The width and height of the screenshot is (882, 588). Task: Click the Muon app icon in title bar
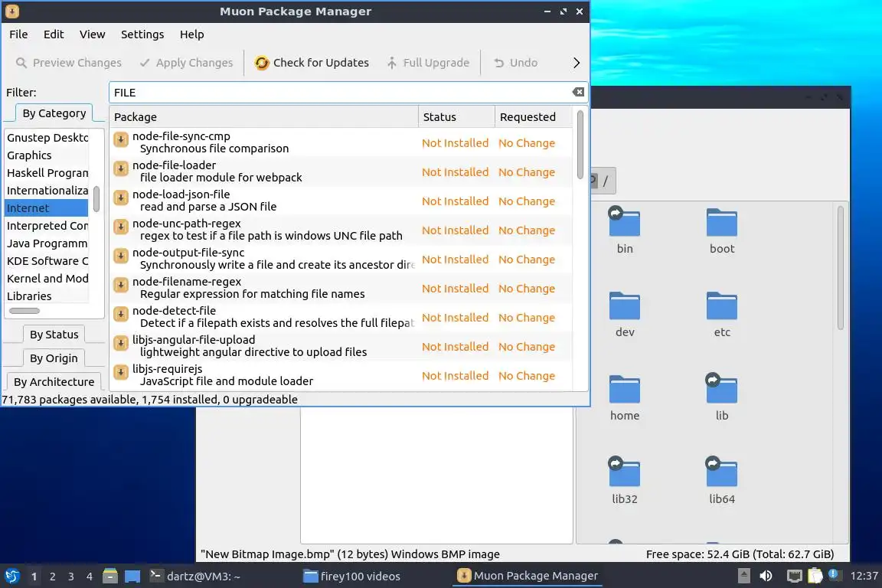11,11
